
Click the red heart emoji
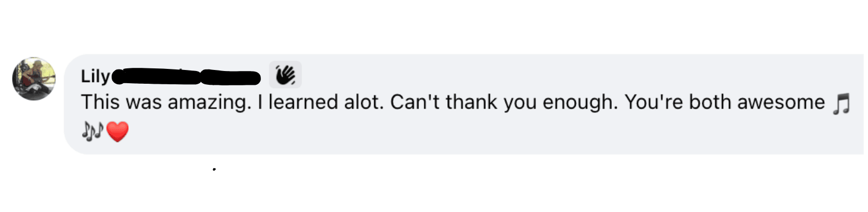click(x=117, y=131)
